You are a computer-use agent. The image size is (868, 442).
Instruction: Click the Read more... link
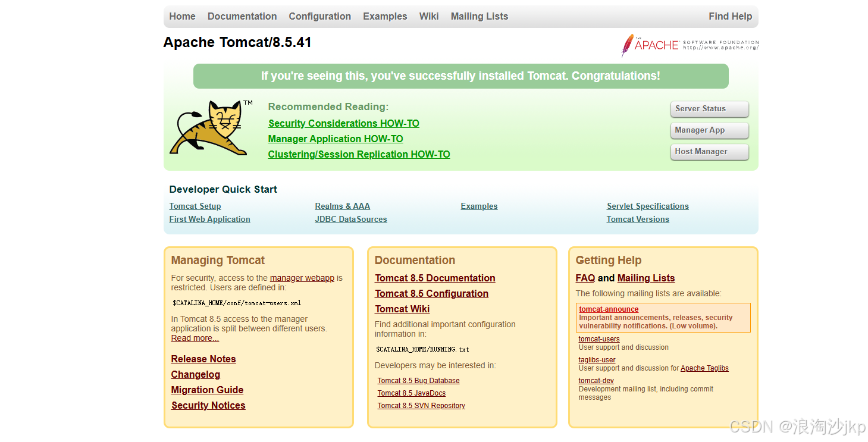(x=195, y=338)
